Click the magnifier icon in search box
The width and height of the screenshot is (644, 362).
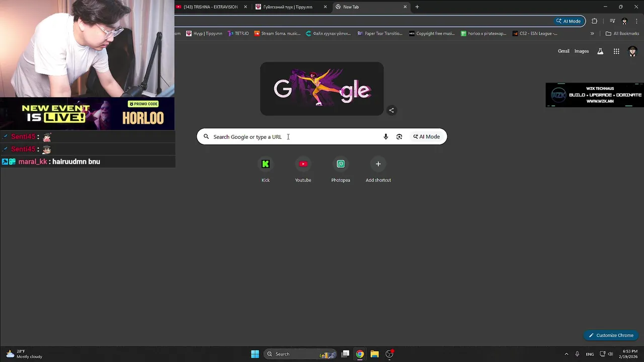[x=206, y=137]
